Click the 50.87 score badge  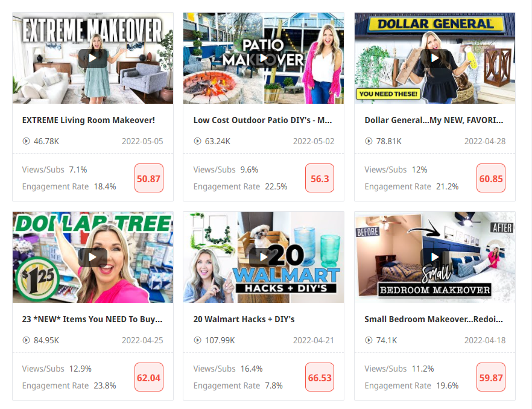148,178
